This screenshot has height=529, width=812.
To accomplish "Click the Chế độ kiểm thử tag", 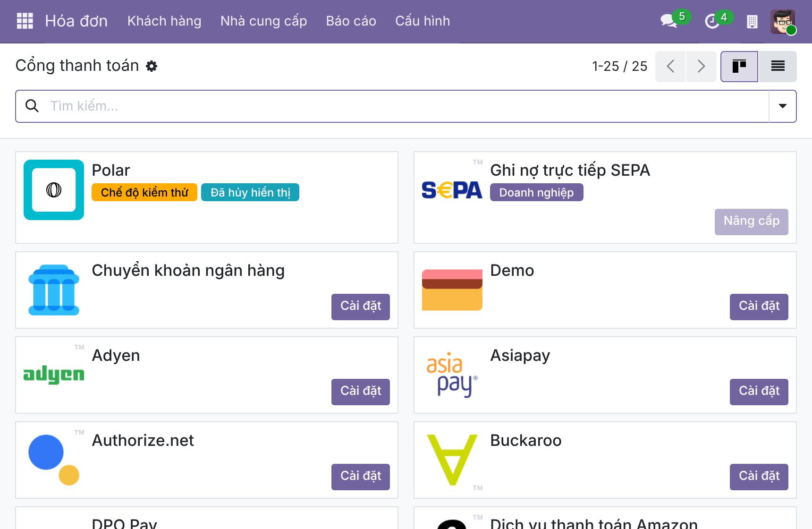I will pyautogui.click(x=144, y=192).
